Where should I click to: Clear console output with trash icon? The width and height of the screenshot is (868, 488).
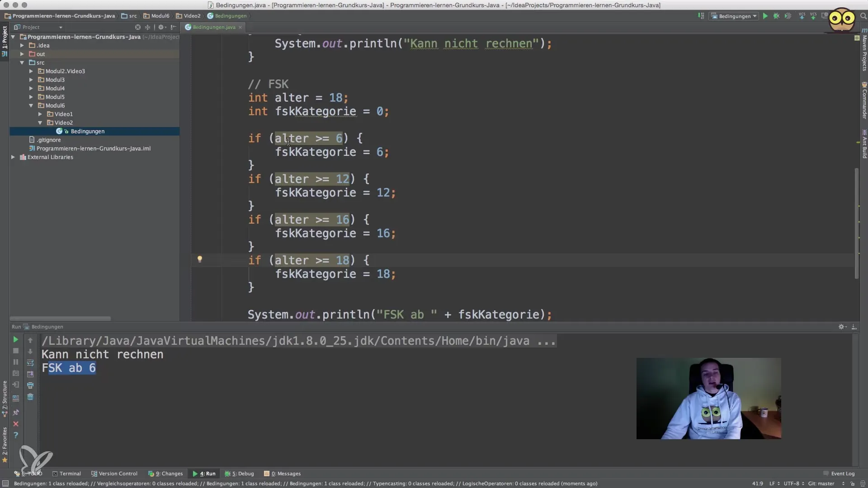point(30,397)
